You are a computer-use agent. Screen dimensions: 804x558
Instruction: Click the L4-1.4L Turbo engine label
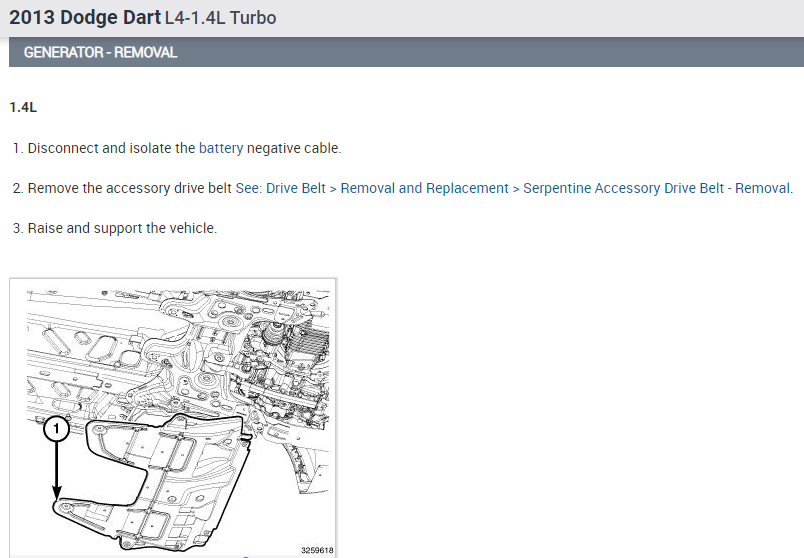220,18
